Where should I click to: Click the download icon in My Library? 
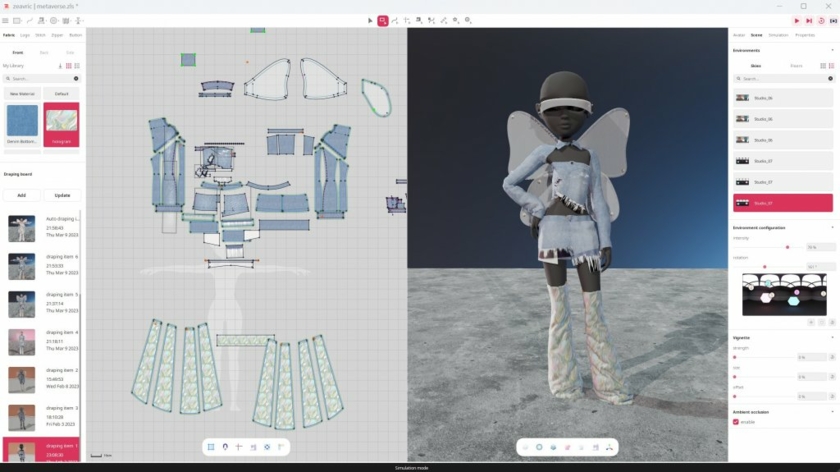pos(60,66)
